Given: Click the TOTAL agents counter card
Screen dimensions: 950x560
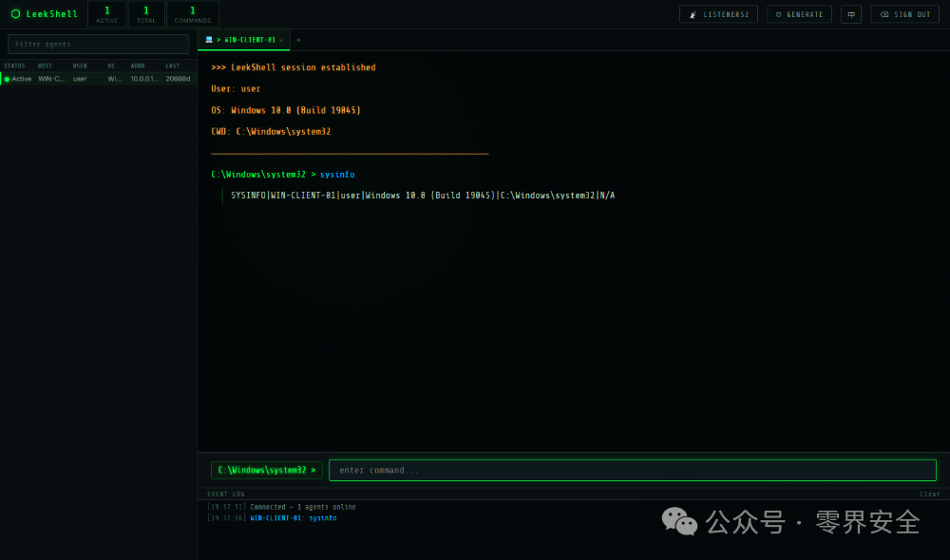Looking at the screenshot, I should [x=146, y=14].
